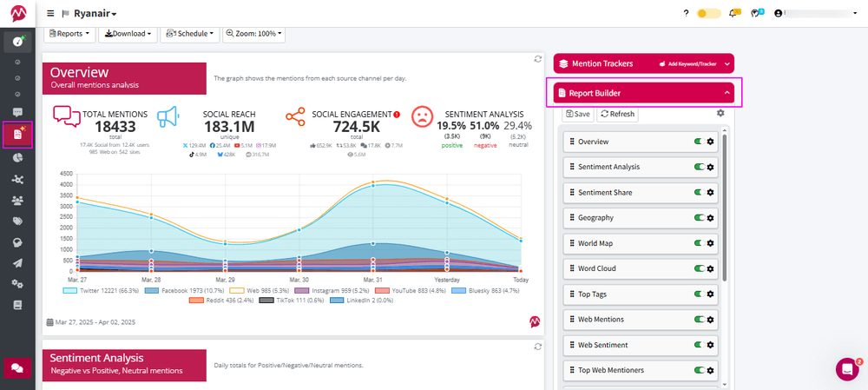Open the gear icon for Overview row
Image resolution: width=868 pixels, height=390 pixels.
pyautogui.click(x=711, y=142)
